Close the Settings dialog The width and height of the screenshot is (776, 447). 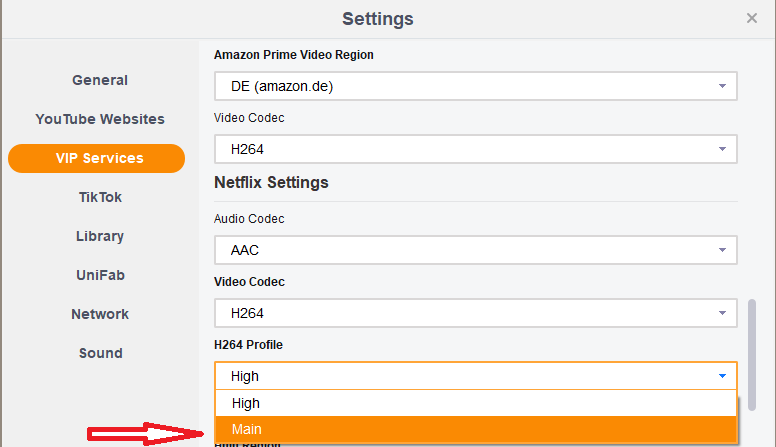[x=752, y=18]
